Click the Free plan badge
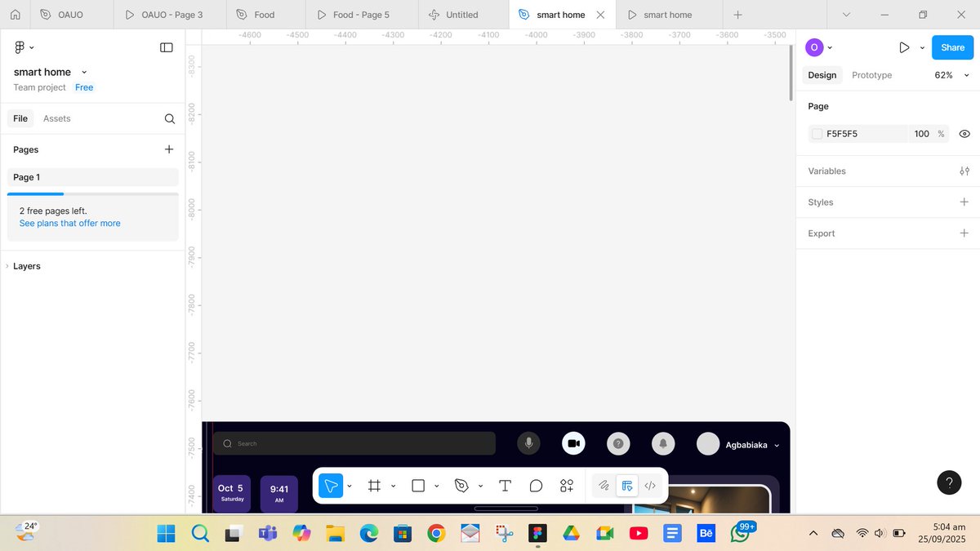 point(84,87)
